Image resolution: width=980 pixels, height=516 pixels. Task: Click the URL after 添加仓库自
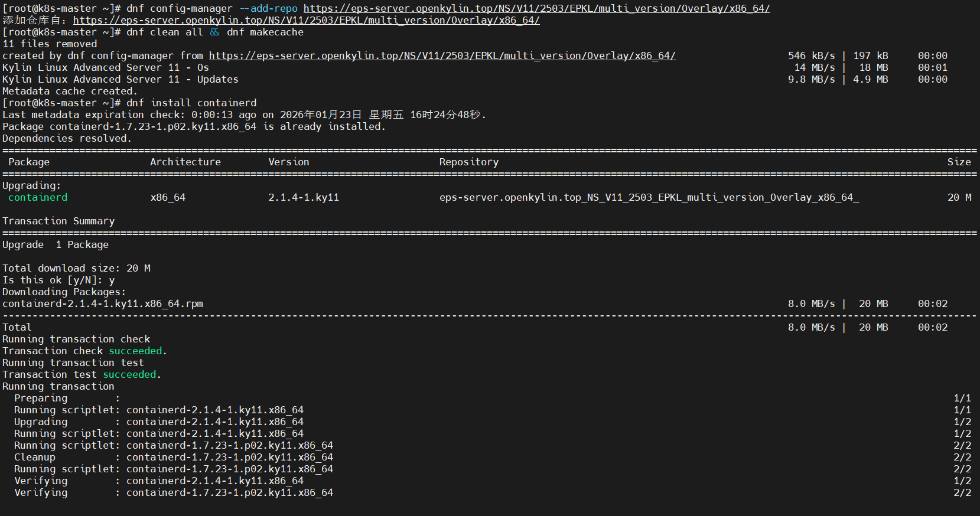306,20
